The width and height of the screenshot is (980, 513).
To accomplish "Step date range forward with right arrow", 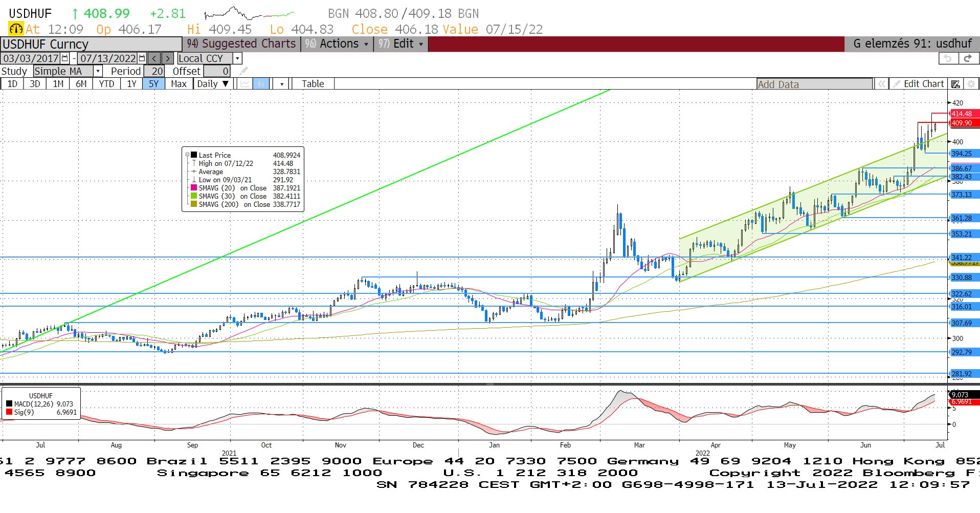I will (168, 58).
